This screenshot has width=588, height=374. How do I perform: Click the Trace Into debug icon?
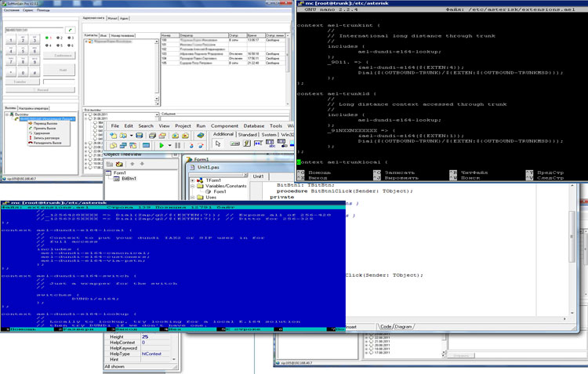tap(191, 146)
